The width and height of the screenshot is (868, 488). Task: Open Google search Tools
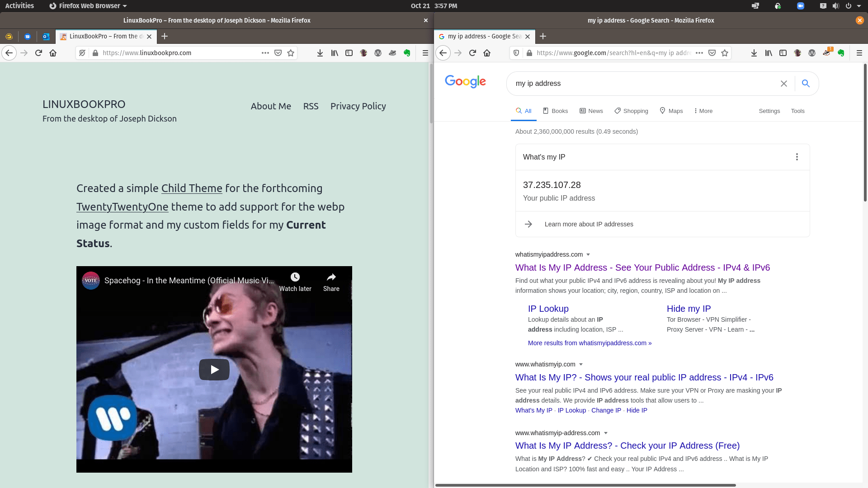[797, 111]
